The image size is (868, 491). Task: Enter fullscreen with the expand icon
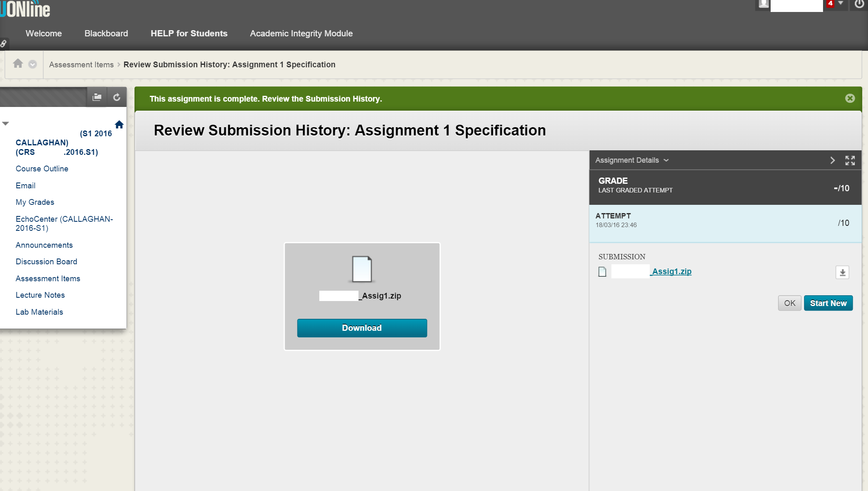click(x=850, y=160)
